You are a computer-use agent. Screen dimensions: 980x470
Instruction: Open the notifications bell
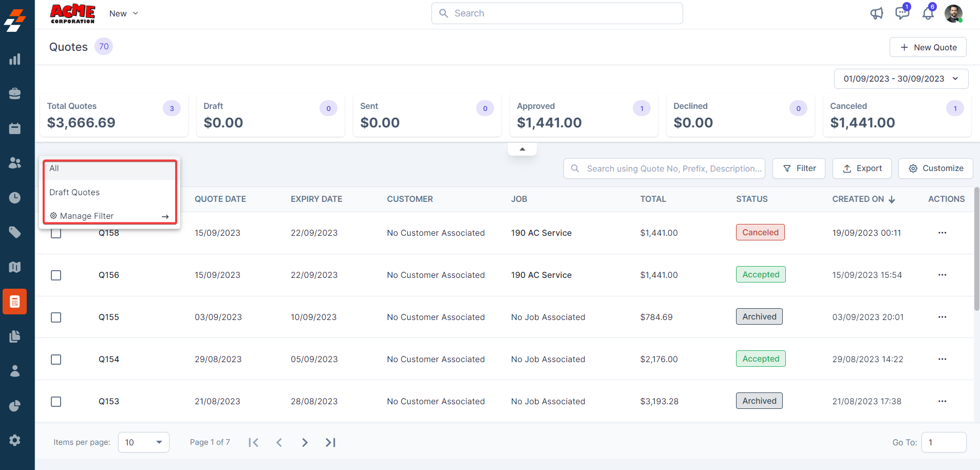(928, 13)
